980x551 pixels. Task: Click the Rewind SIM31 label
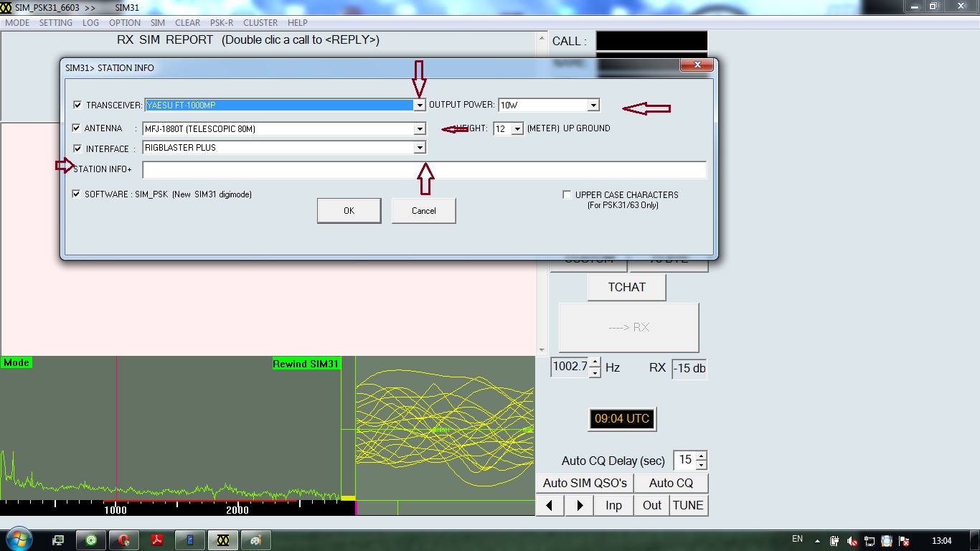306,364
